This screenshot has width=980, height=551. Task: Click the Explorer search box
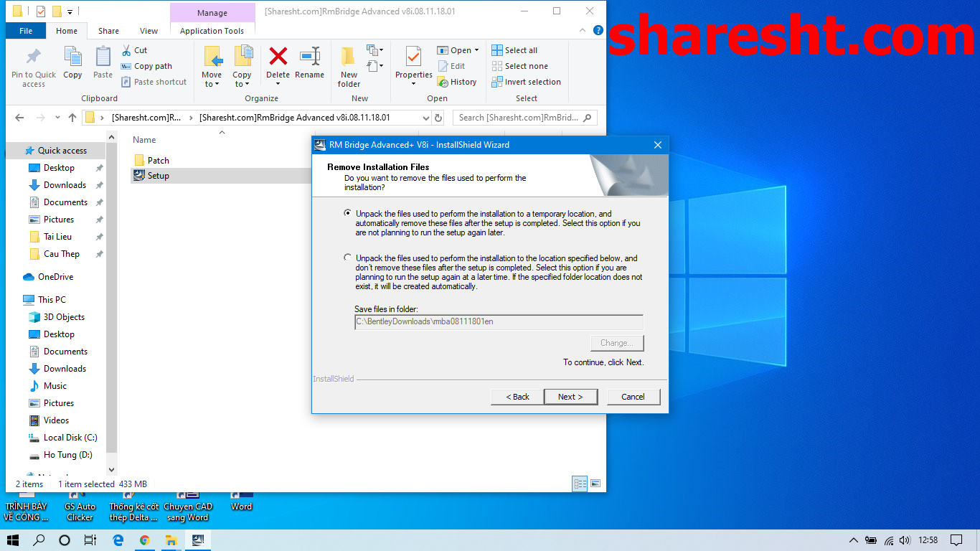tap(525, 118)
